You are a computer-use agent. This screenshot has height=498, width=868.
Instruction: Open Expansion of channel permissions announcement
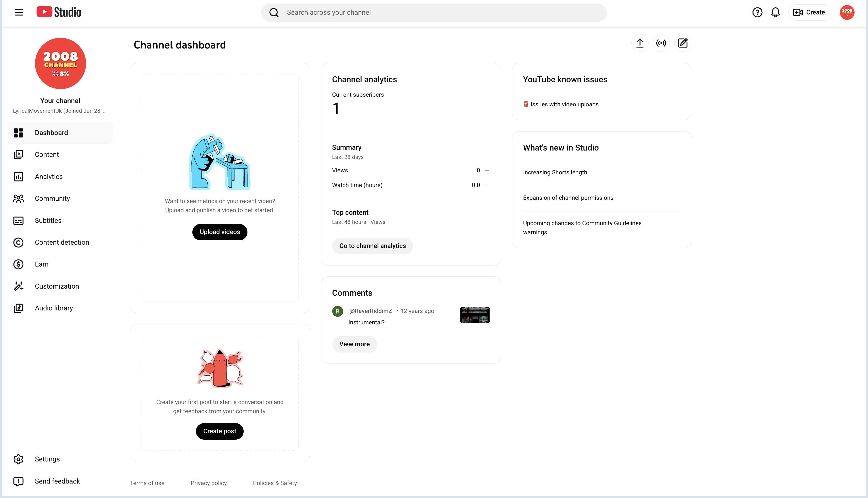(568, 198)
